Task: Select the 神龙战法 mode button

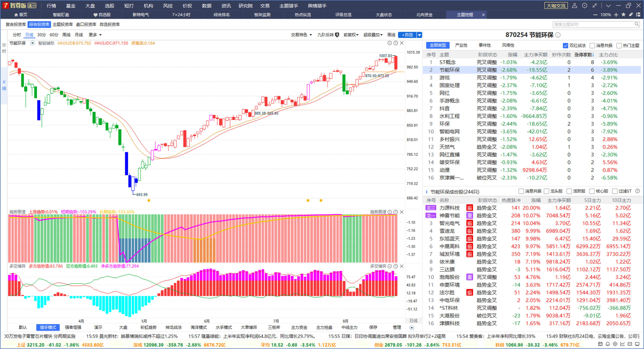Action: click(173, 327)
